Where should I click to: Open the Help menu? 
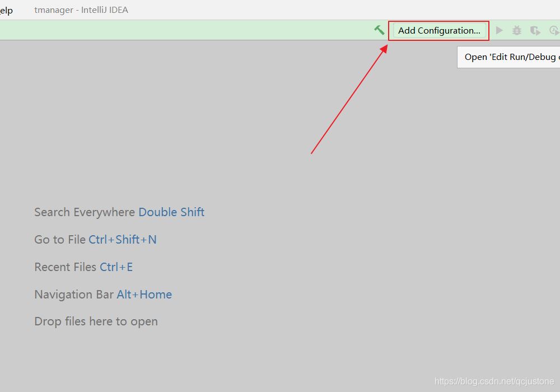(6, 10)
